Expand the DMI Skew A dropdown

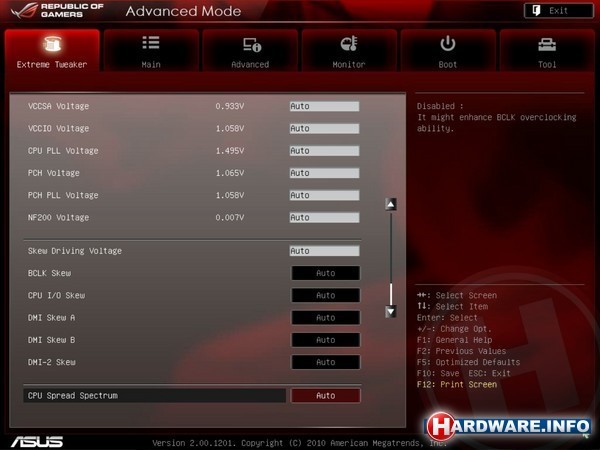[325, 318]
